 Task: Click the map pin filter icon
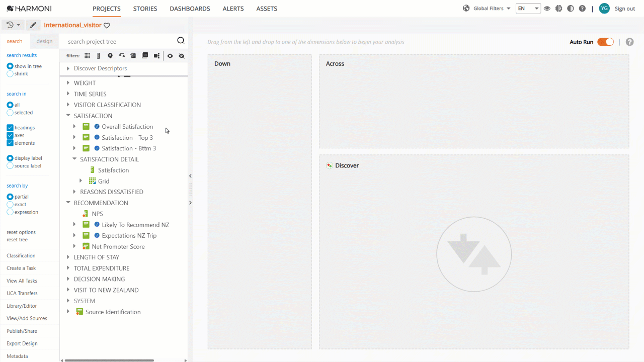pyautogui.click(x=110, y=56)
